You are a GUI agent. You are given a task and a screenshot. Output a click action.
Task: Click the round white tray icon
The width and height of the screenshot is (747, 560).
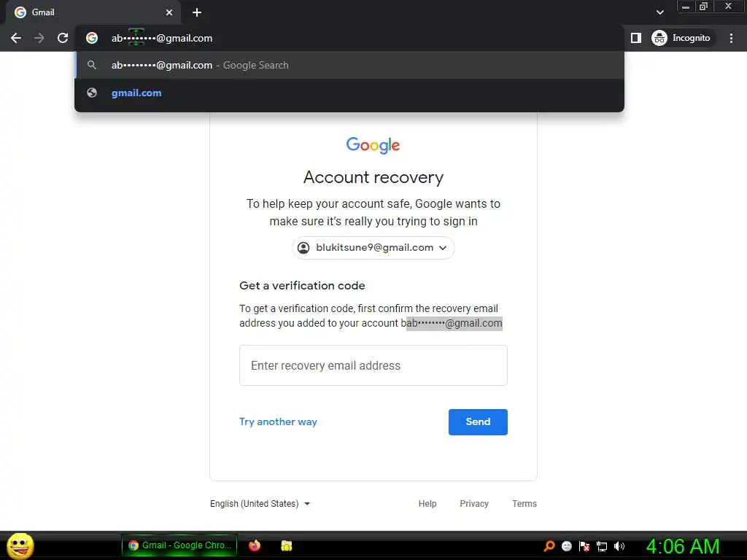coord(566,546)
